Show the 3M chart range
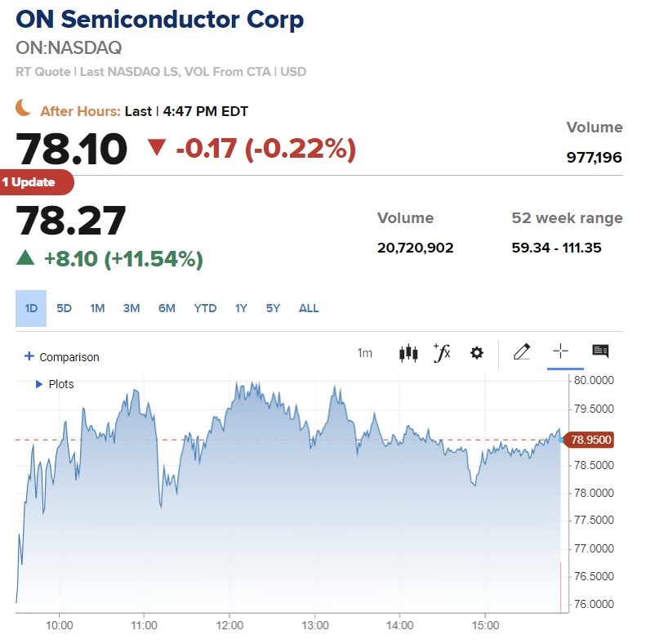The image size is (646, 644). (131, 308)
